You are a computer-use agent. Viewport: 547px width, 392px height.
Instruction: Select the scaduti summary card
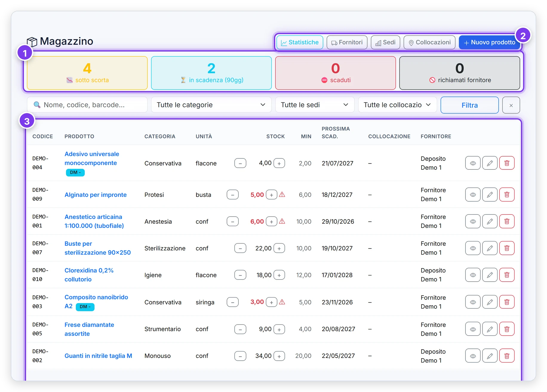pos(336,73)
